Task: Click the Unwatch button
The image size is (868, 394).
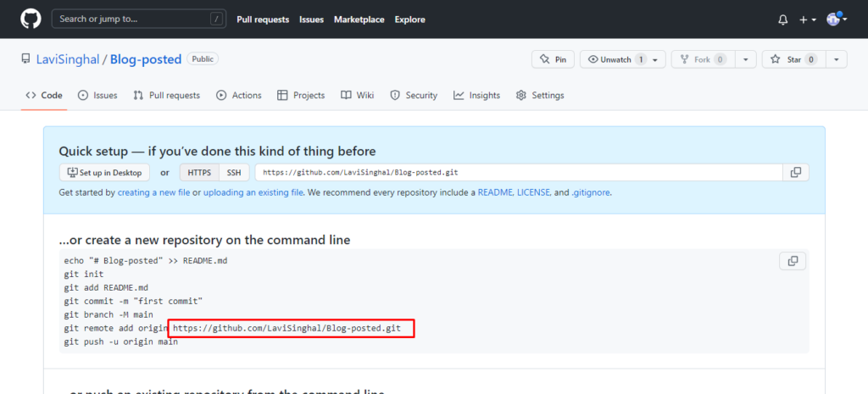Action: [x=623, y=59]
